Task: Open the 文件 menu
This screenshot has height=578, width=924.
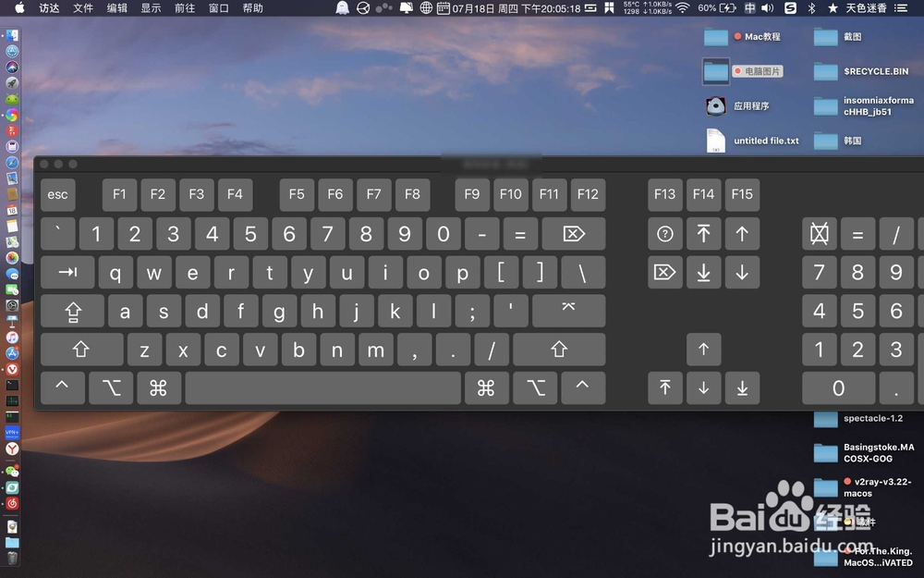Action: coord(83,7)
